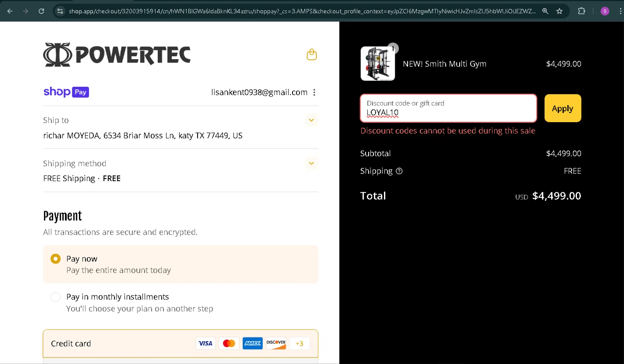
Task: Show shipping info help icon
Action: pyautogui.click(x=399, y=171)
